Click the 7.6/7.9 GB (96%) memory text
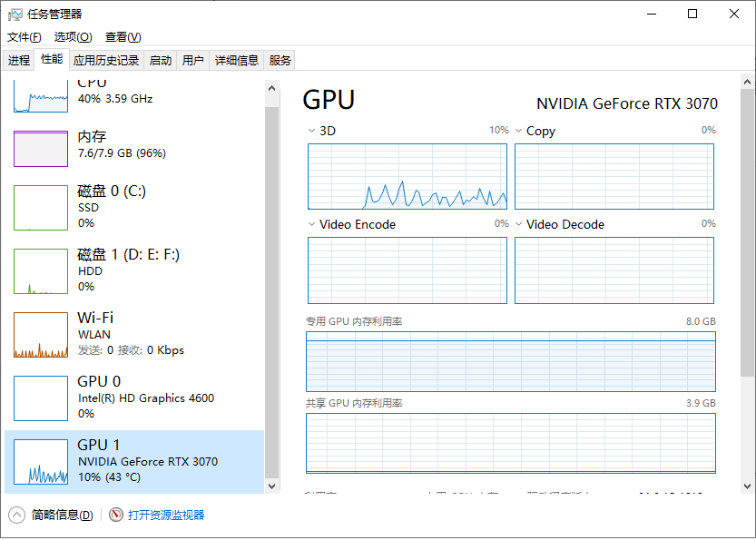Screen dimensions: 756x540 122,153
